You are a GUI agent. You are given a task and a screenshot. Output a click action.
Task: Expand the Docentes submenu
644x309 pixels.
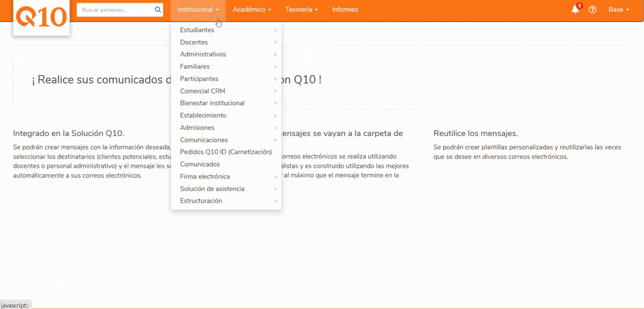[226, 42]
